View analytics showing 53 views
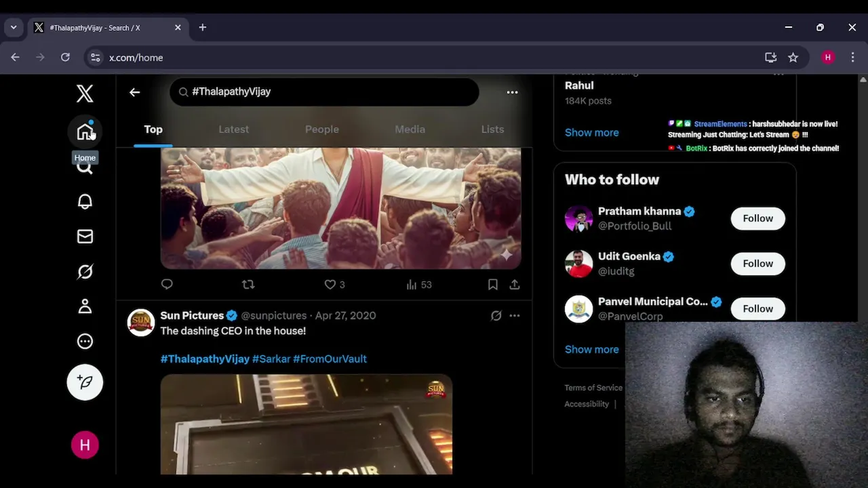 419,285
